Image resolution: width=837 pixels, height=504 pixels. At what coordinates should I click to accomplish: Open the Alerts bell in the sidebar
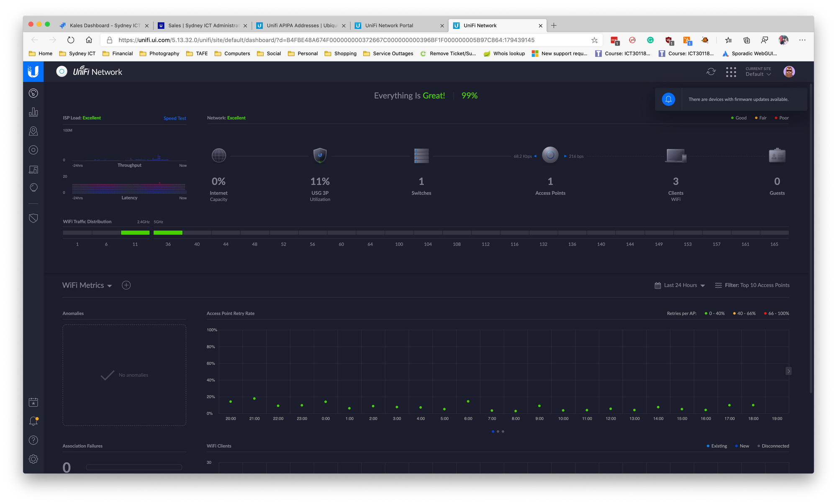point(33,421)
